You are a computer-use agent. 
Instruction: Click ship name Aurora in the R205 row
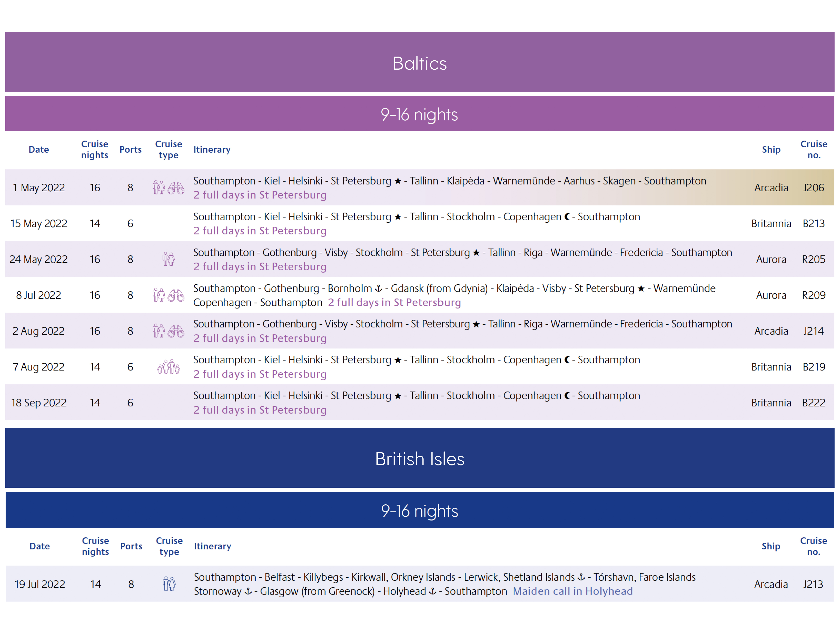(771, 259)
